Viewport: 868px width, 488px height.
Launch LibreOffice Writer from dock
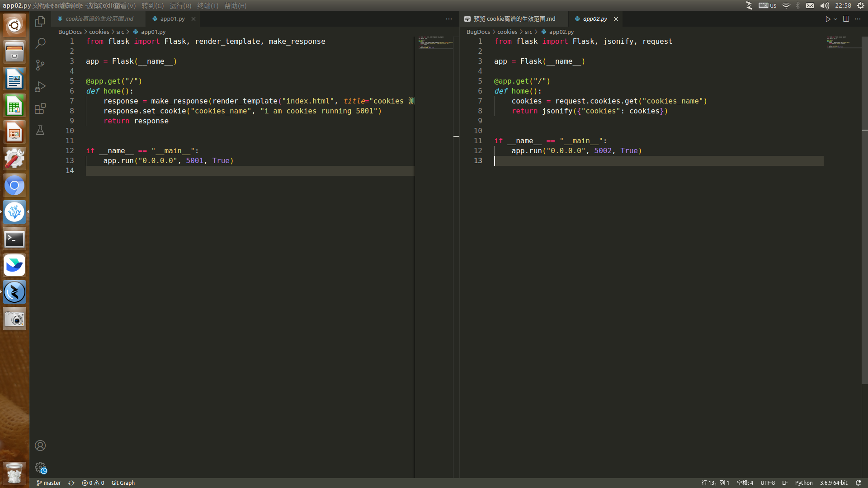click(14, 79)
